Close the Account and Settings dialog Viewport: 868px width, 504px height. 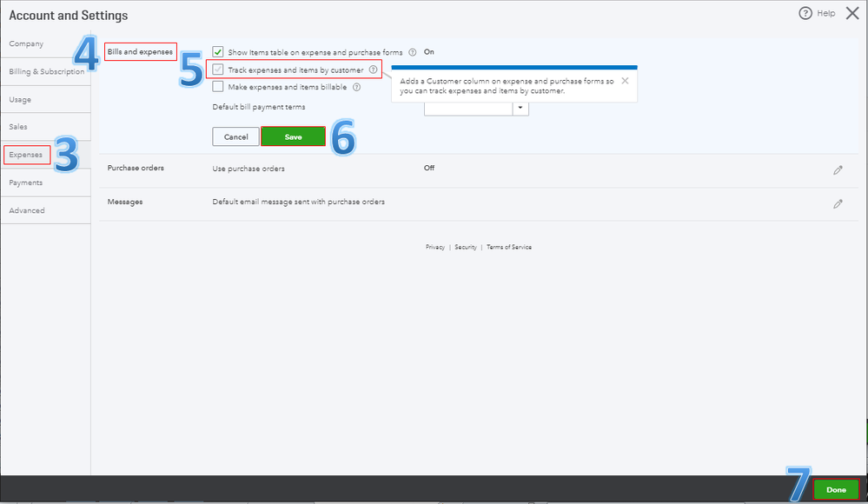[851, 13]
